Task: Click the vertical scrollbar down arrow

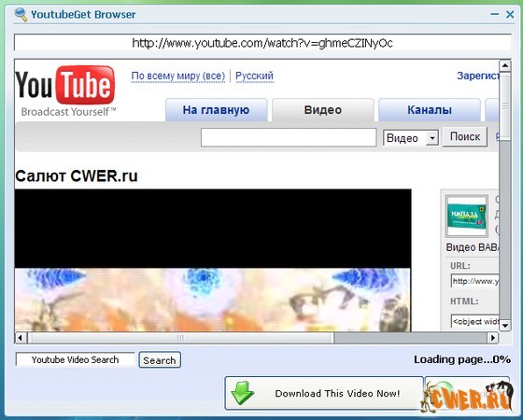Action: 505,326
